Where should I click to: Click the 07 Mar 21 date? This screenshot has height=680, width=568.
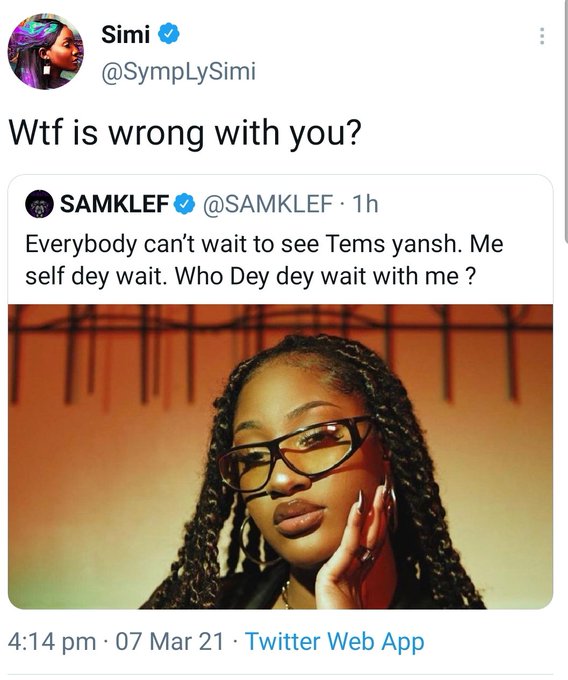tap(170, 642)
